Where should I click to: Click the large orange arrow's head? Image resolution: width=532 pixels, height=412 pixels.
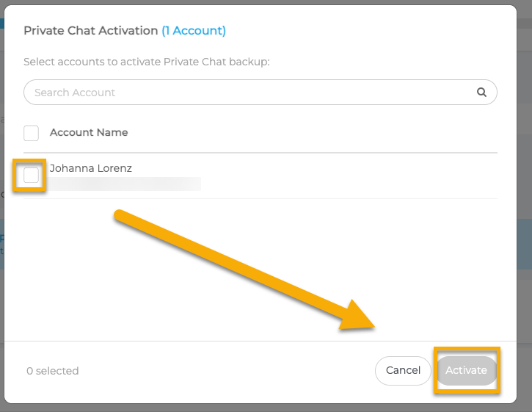(367, 317)
